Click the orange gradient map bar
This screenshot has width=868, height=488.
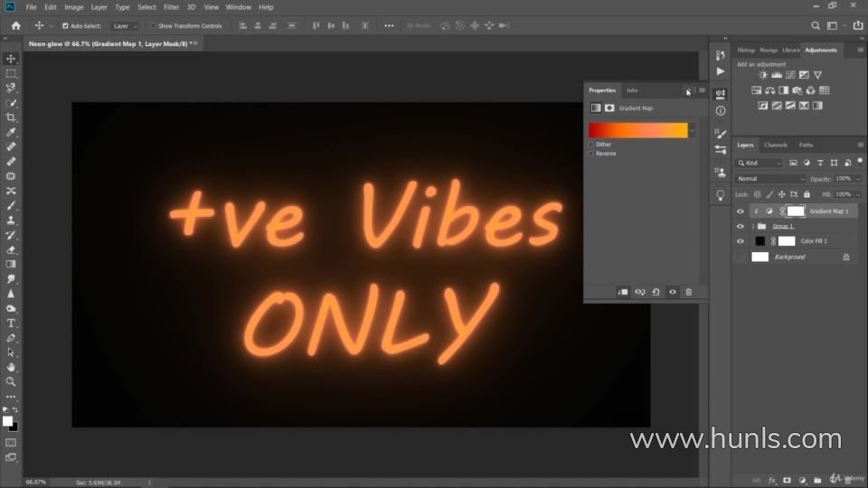(637, 131)
